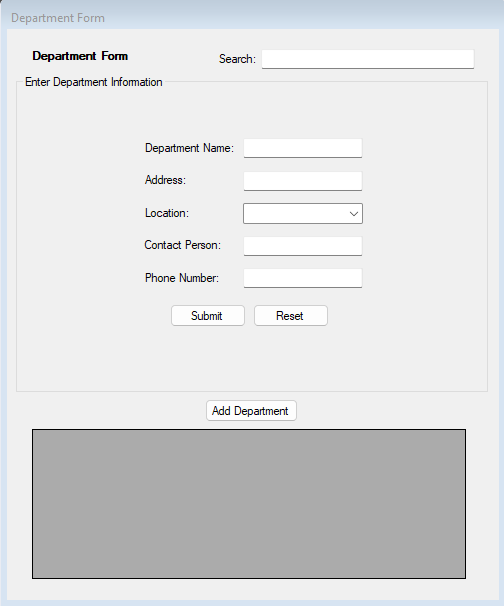Viewport: 504px width, 606px height.
Task: Click into the Address input box
Action: [x=303, y=181]
